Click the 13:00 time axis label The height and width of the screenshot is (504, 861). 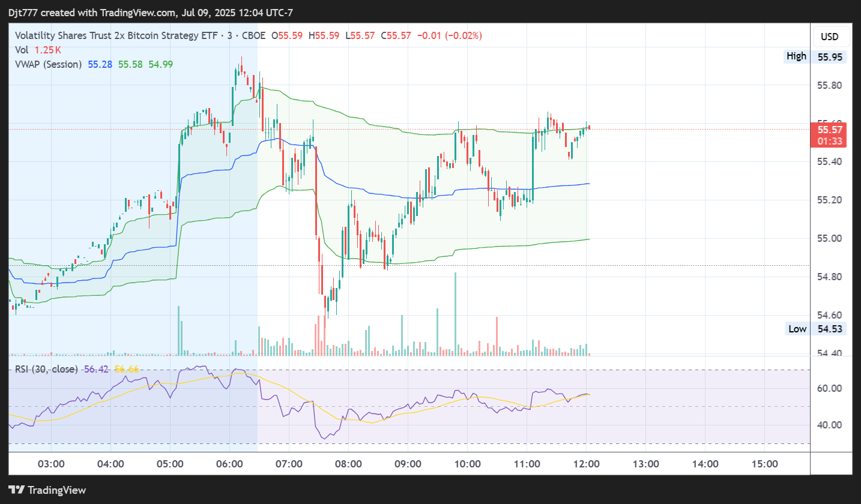click(645, 464)
